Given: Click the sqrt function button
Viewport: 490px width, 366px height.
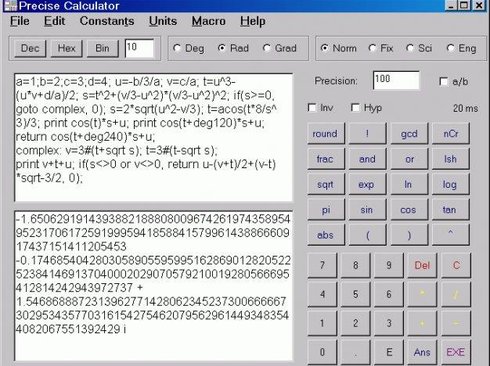Looking at the screenshot, I should 326,184.
